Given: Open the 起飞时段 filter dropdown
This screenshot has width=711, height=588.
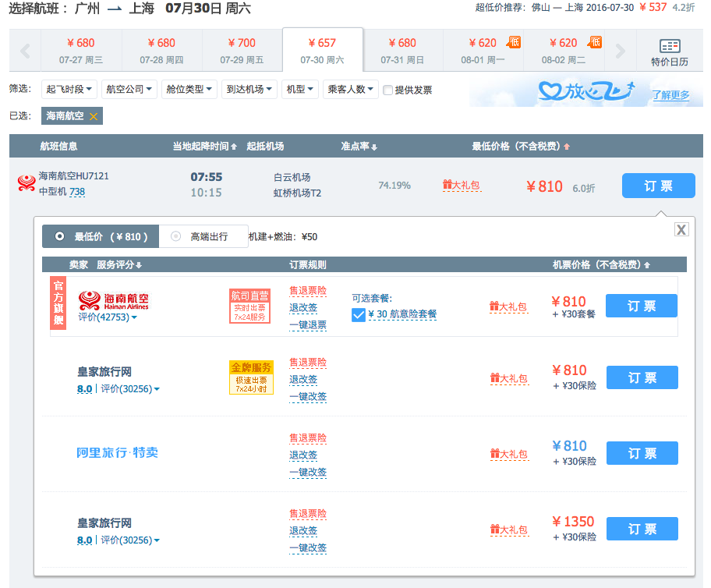Looking at the screenshot, I should click(x=70, y=90).
